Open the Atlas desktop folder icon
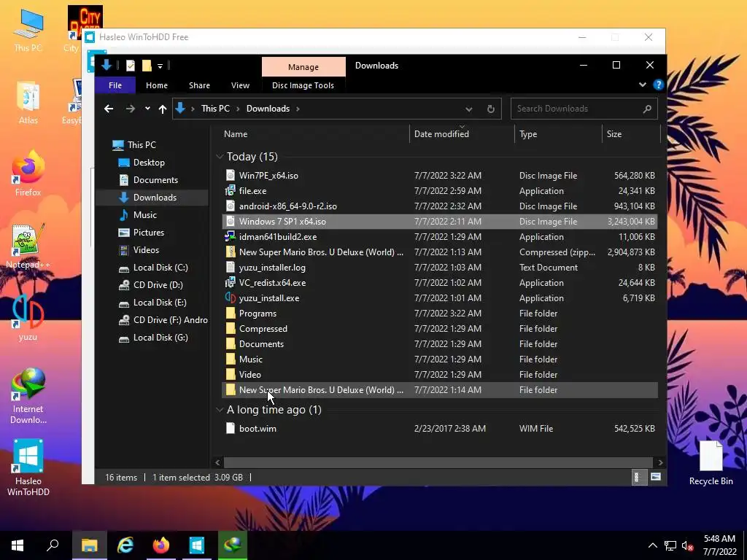The width and height of the screenshot is (747, 560). [28, 102]
